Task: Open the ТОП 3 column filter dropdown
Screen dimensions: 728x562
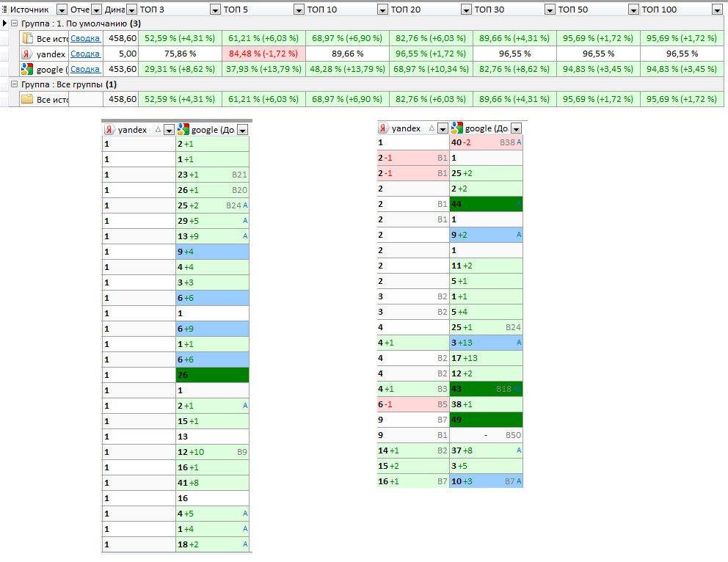Action: pyautogui.click(x=215, y=10)
